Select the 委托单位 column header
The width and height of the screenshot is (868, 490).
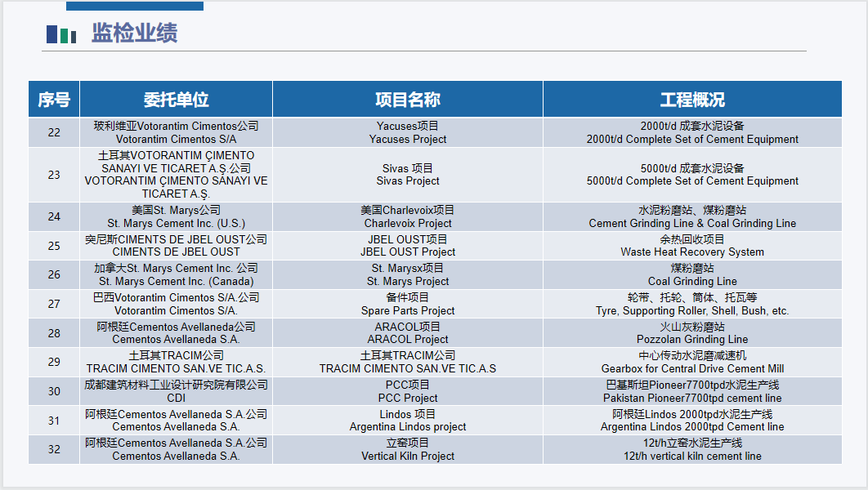pyautogui.click(x=176, y=100)
